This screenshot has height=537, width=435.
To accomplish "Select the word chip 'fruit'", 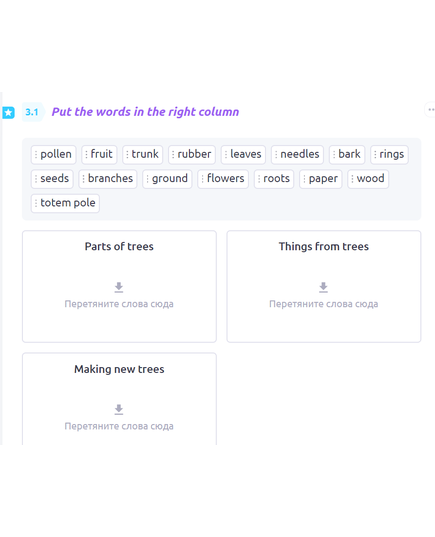I will [99, 154].
